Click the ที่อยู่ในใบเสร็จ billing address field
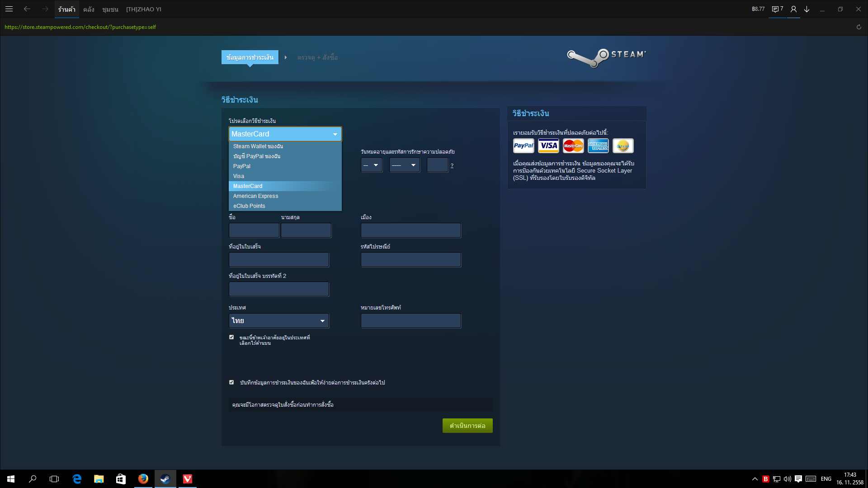Screen dimensions: 868x488 (x=279, y=260)
